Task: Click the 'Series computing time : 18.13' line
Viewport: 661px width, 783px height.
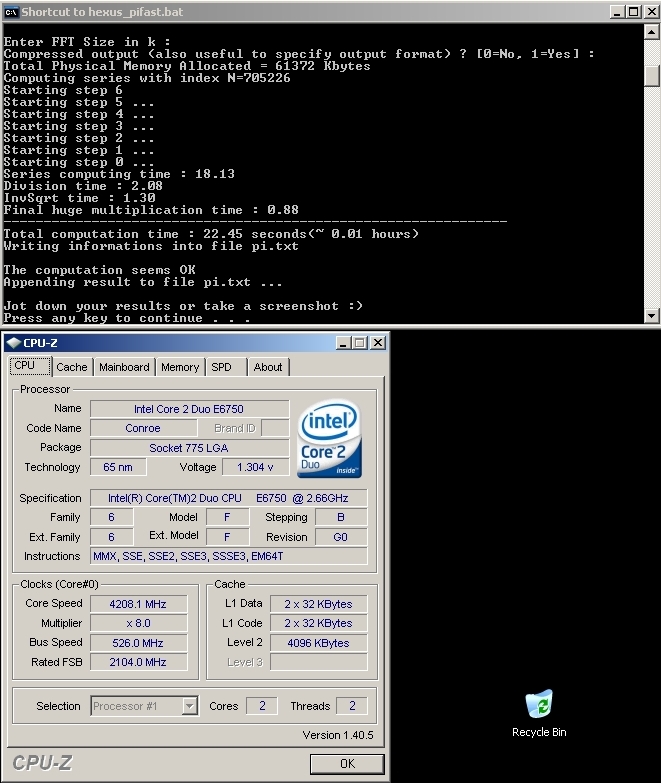Action: tap(119, 174)
